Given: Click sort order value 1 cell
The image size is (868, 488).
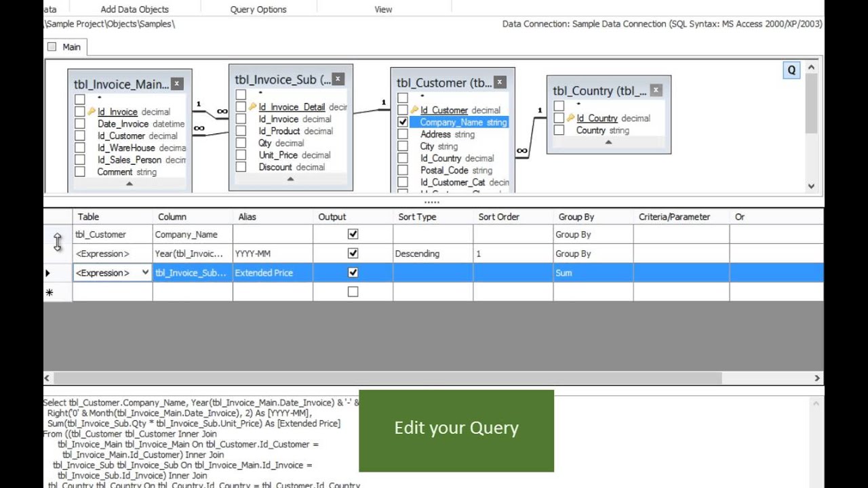Looking at the screenshot, I should click(x=513, y=253).
